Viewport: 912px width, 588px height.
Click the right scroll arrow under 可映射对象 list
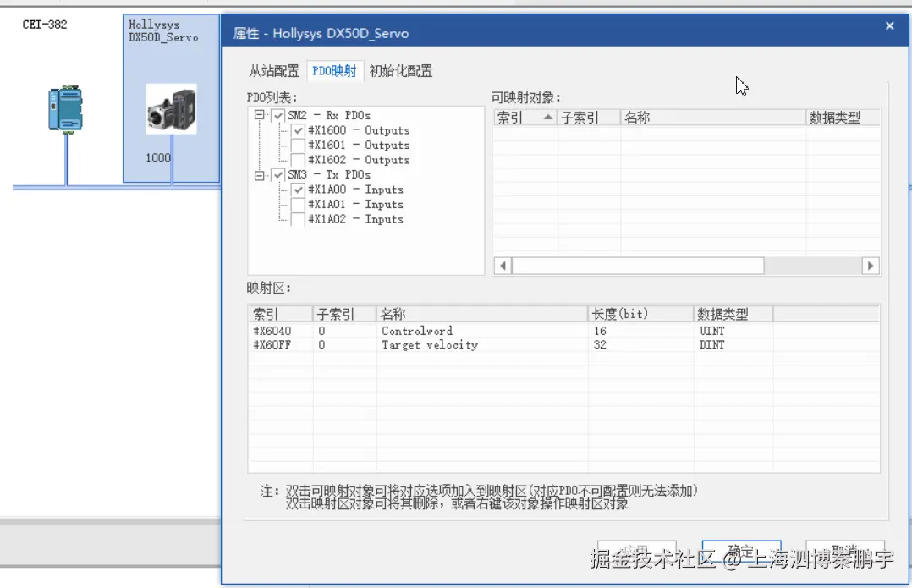[871, 265]
